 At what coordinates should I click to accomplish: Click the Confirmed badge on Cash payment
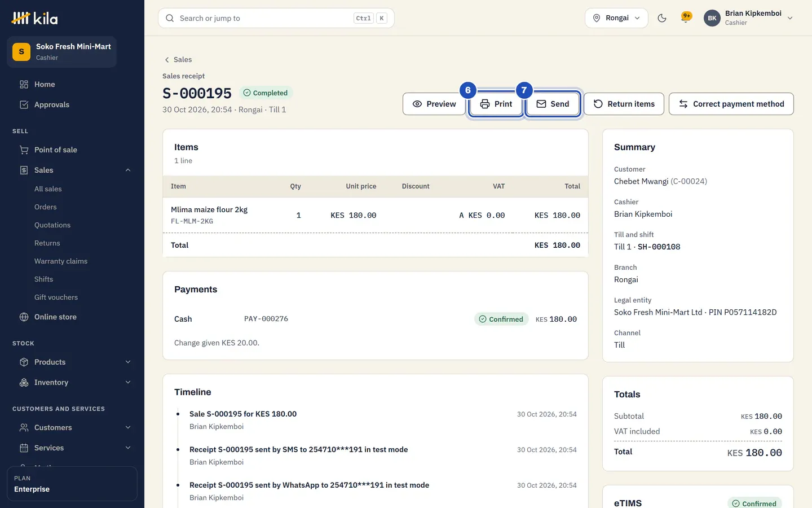(x=501, y=319)
